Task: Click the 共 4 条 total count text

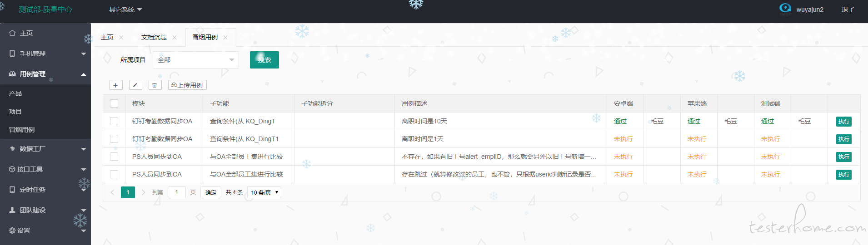Action: coord(234,192)
